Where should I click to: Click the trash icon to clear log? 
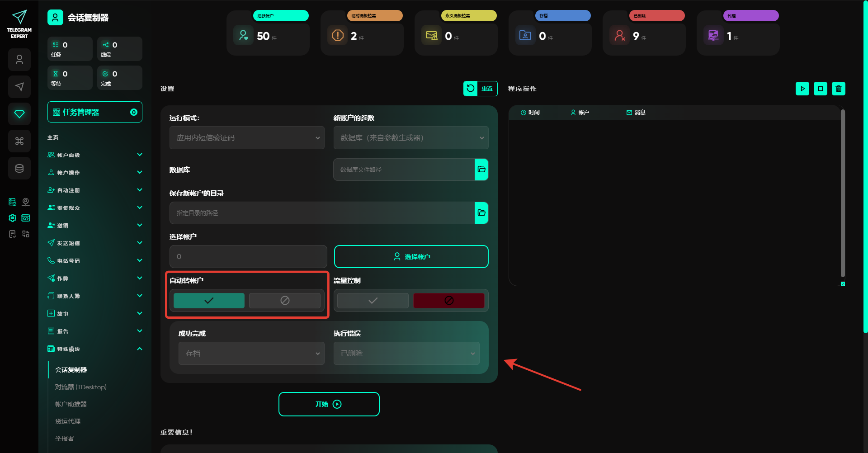coord(838,89)
